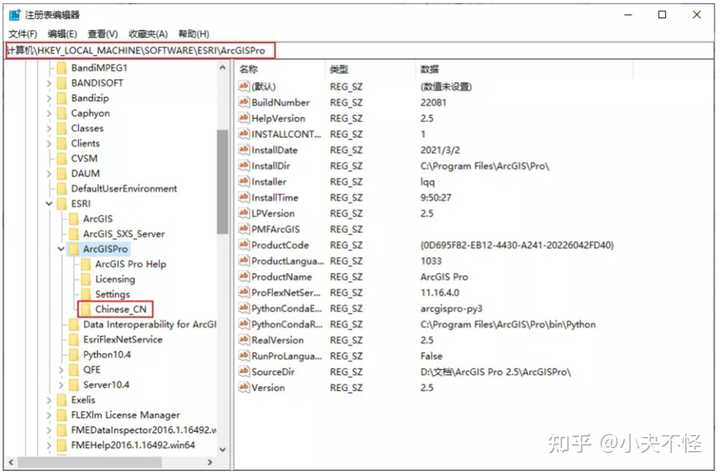
Task: Expand the Classes key
Action: click(x=49, y=129)
